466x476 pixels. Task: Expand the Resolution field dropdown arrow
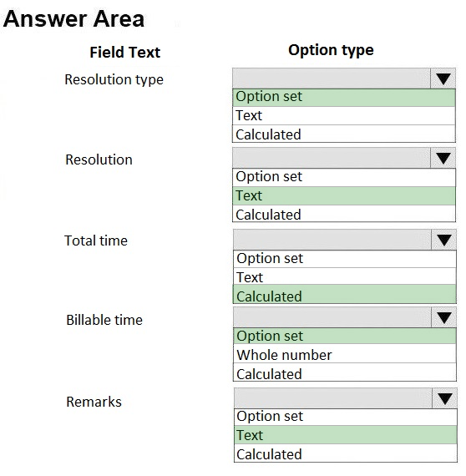coord(443,158)
